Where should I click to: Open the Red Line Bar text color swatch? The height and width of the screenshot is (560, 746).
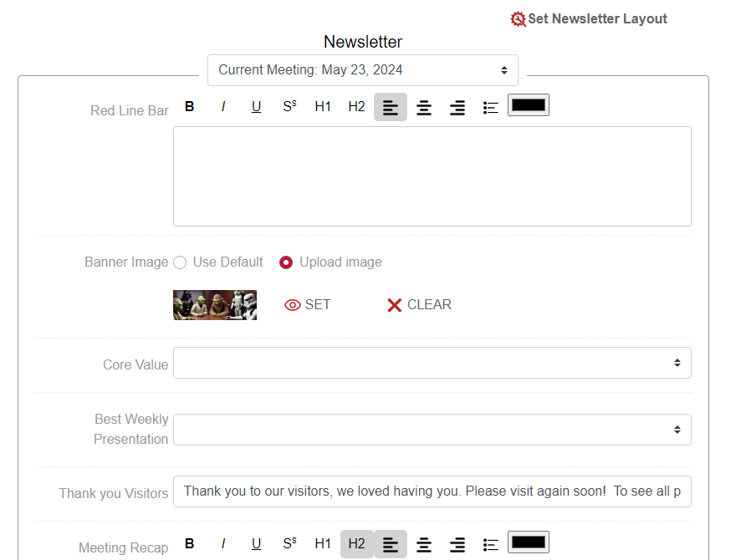(528, 105)
